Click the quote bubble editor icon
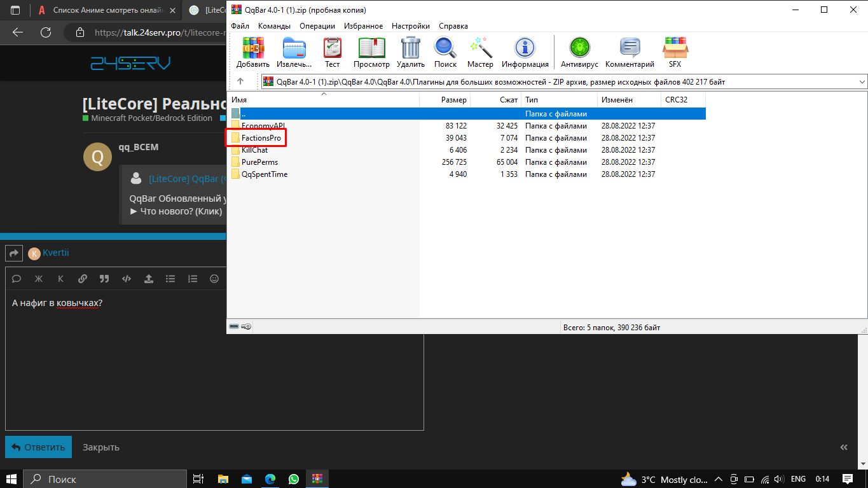 [17, 279]
